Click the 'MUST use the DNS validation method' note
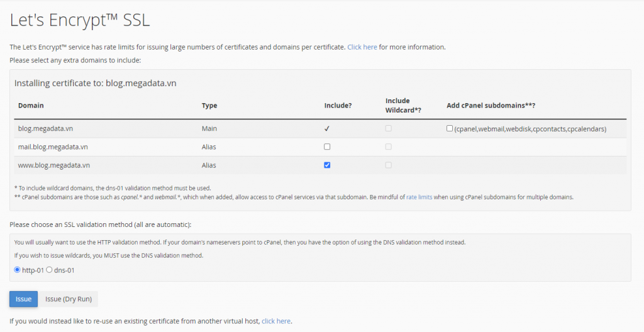 click(108, 255)
